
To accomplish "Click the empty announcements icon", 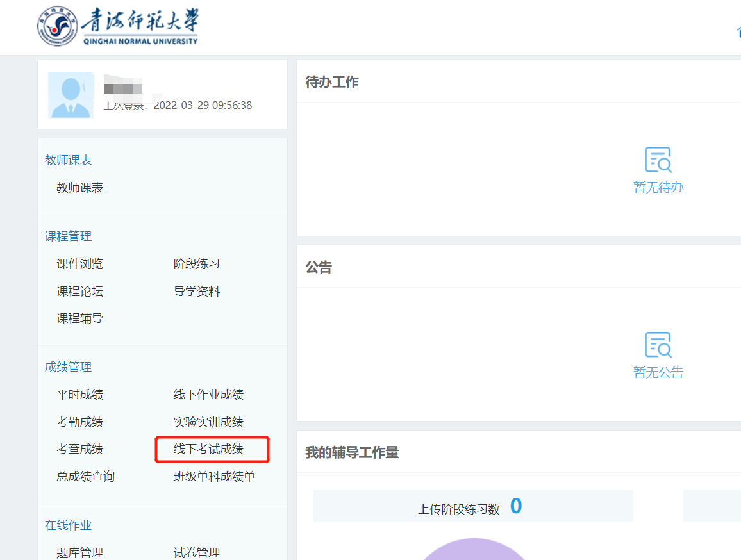I will pyautogui.click(x=658, y=345).
